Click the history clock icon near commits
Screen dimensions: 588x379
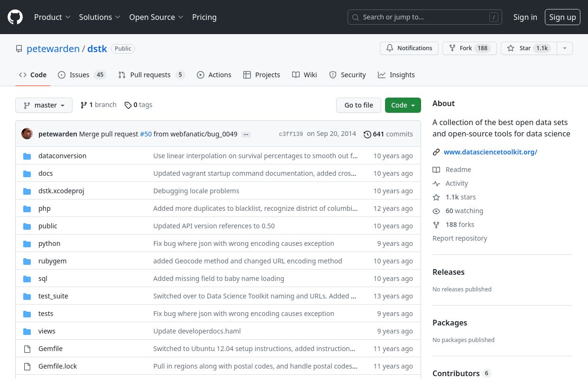367,134
